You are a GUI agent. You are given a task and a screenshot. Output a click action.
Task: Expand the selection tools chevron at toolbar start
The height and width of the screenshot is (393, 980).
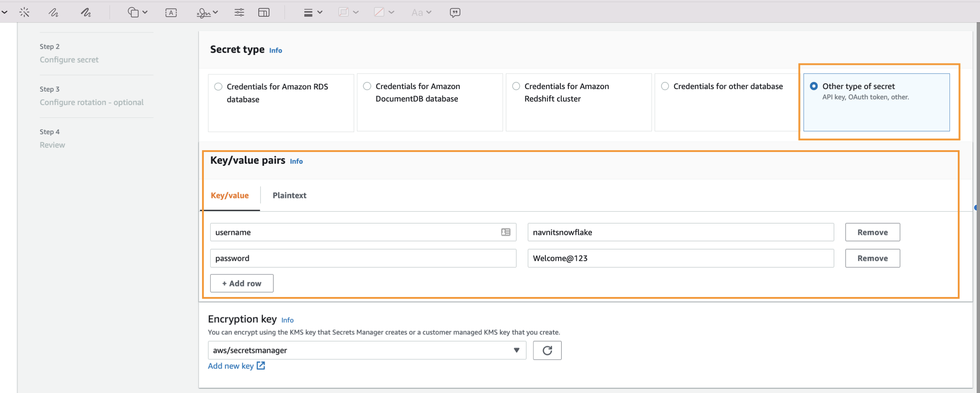[x=4, y=13]
